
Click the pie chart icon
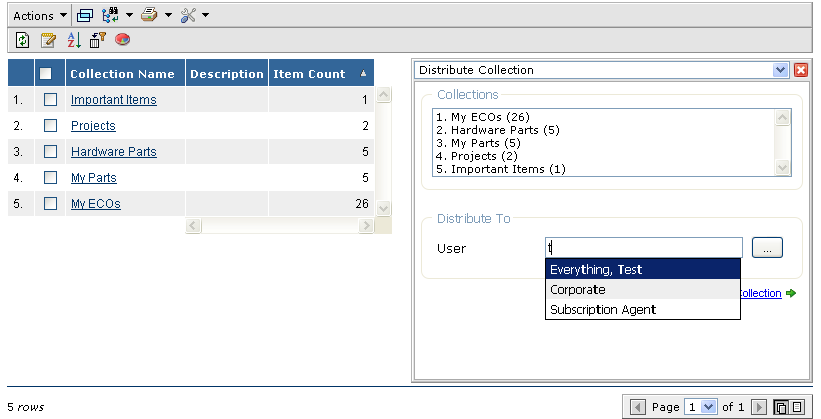pyautogui.click(x=123, y=40)
